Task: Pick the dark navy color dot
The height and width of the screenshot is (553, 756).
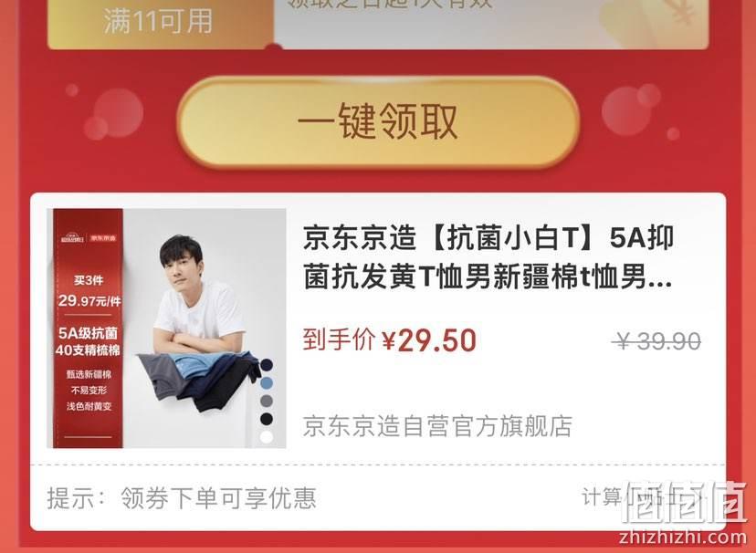Action: (266, 365)
